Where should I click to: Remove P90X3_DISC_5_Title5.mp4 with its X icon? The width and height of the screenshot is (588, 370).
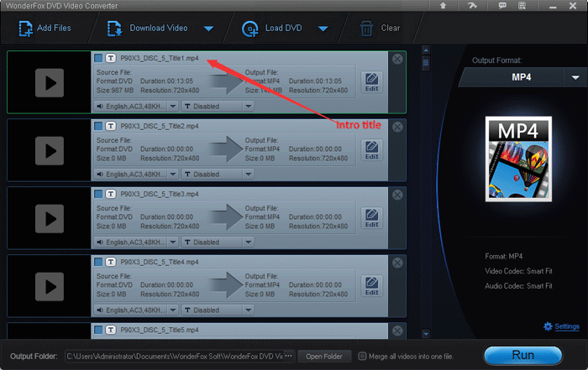(397, 331)
